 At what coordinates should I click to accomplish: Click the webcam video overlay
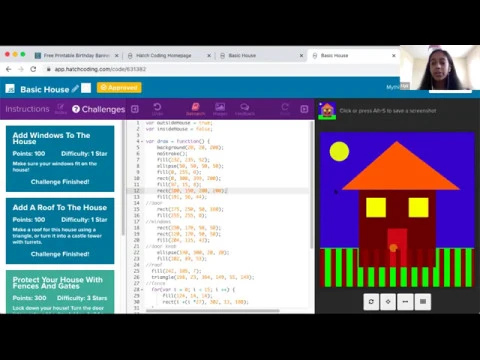[x=440, y=68]
